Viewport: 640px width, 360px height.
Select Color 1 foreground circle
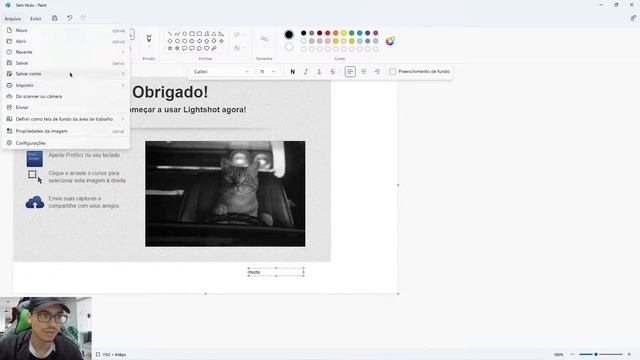click(289, 35)
